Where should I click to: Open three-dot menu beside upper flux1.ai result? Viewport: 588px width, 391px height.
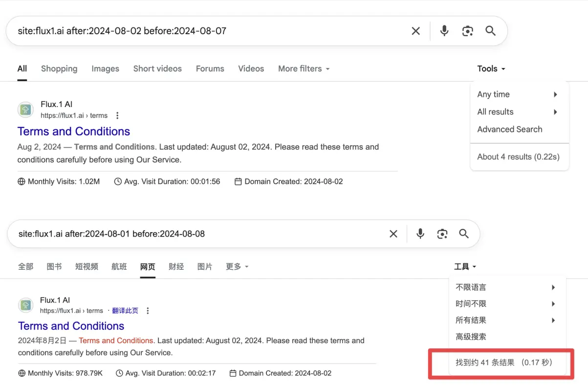click(117, 116)
